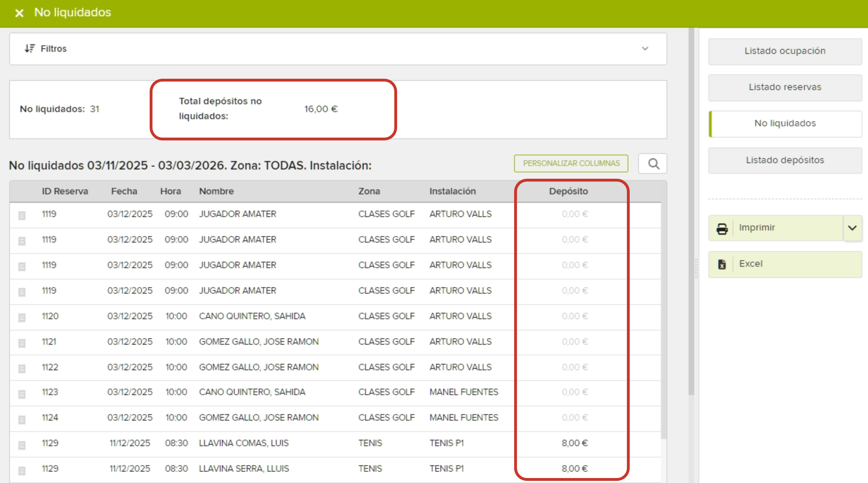Sort by Depósito column header
This screenshot has height=483, width=868.
(x=568, y=191)
